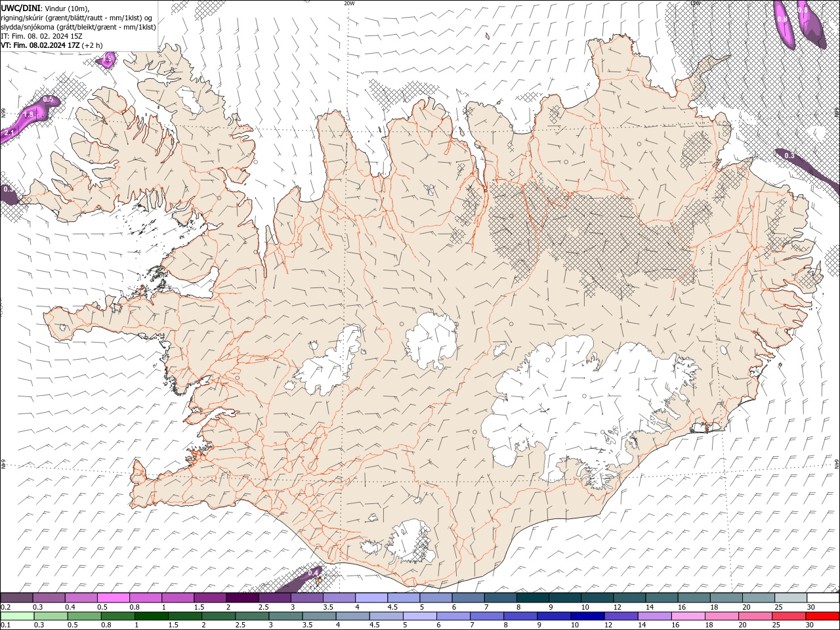Click the '25' label of the bottom legend
840x630 pixels.
pos(776,625)
